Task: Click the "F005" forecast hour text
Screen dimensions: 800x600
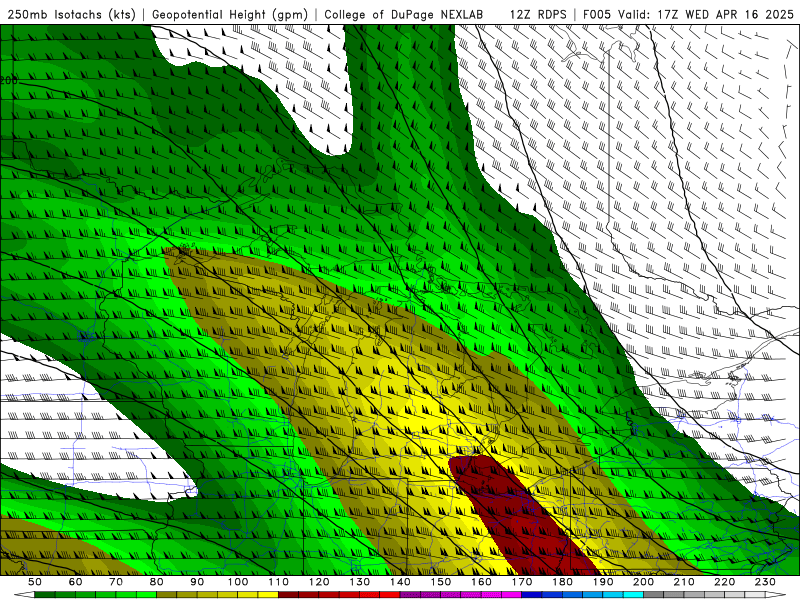Action: (597, 15)
